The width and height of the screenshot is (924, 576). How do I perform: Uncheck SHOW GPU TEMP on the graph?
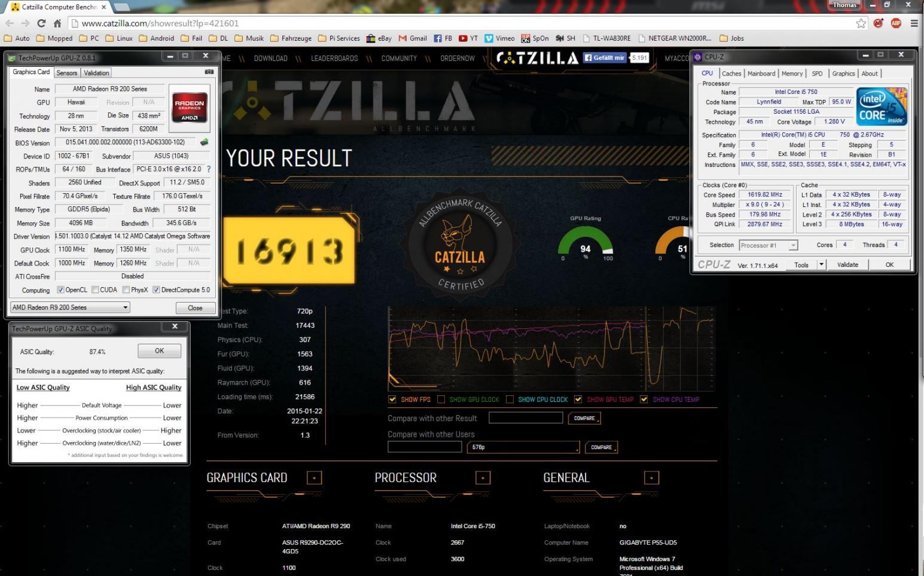coord(578,400)
